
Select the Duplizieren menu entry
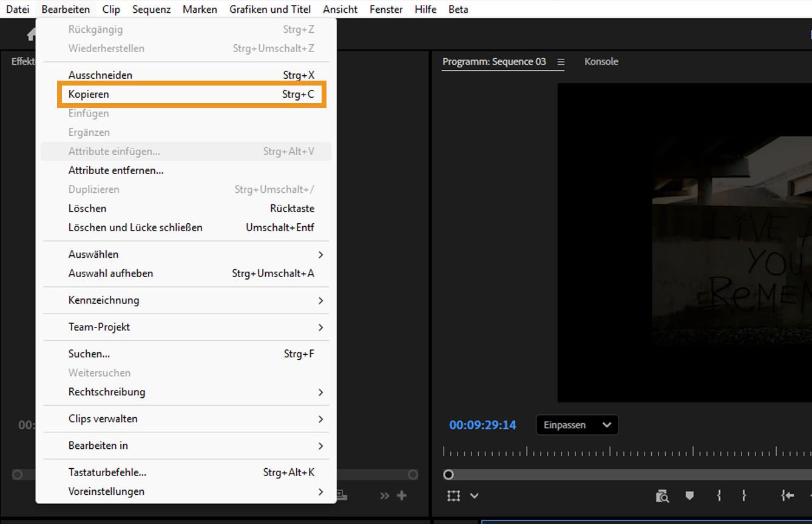(x=186, y=189)
